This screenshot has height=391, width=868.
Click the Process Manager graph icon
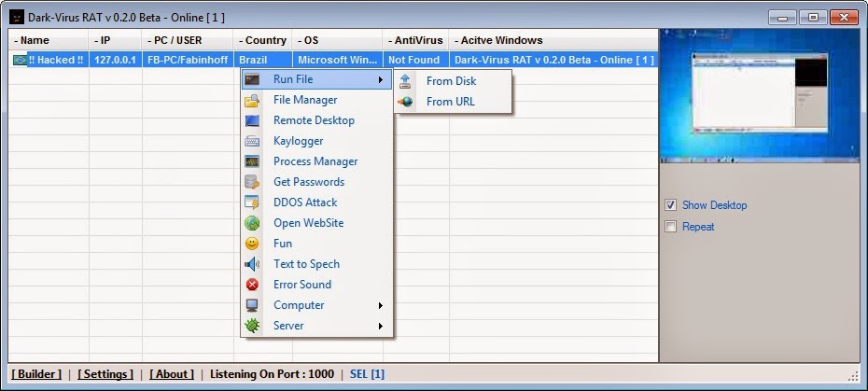[x=252, y=161]
